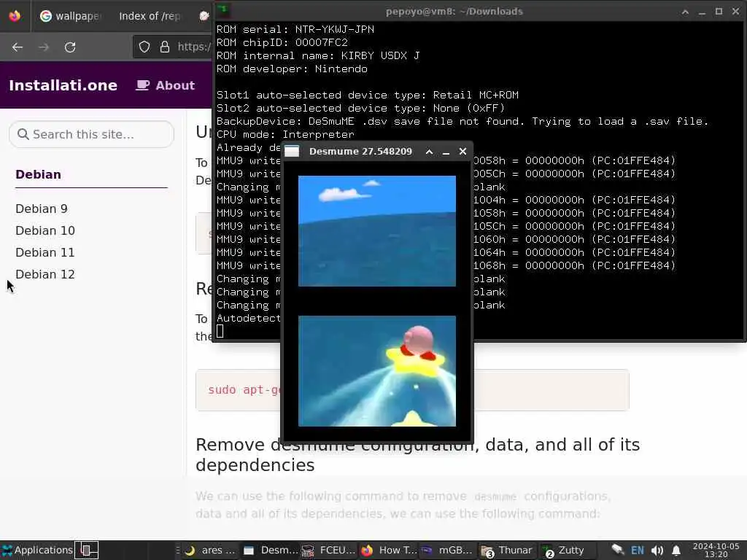747x560 pixels.
Task: Click the Desmume top screen sky view
Action: pyautogui.click(x=377, y=231)
